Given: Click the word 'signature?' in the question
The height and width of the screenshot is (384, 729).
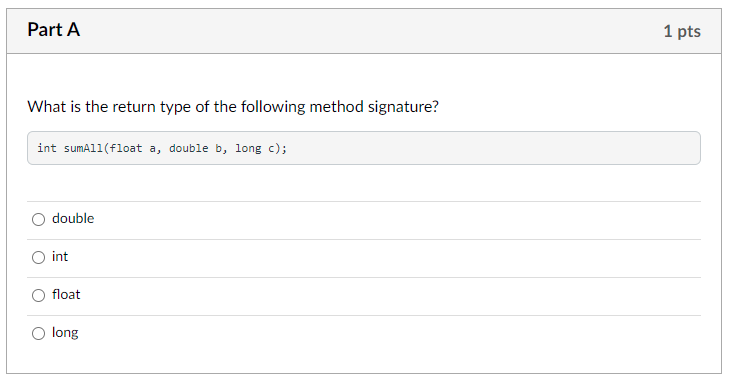Looking at the screenshot, I should [403, 107].
